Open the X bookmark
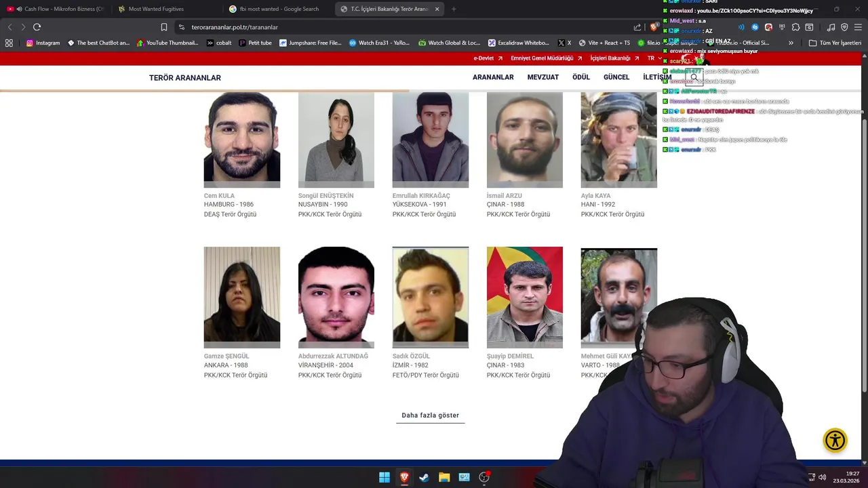This screenshot has height=488, width=868. coord(564,43)
